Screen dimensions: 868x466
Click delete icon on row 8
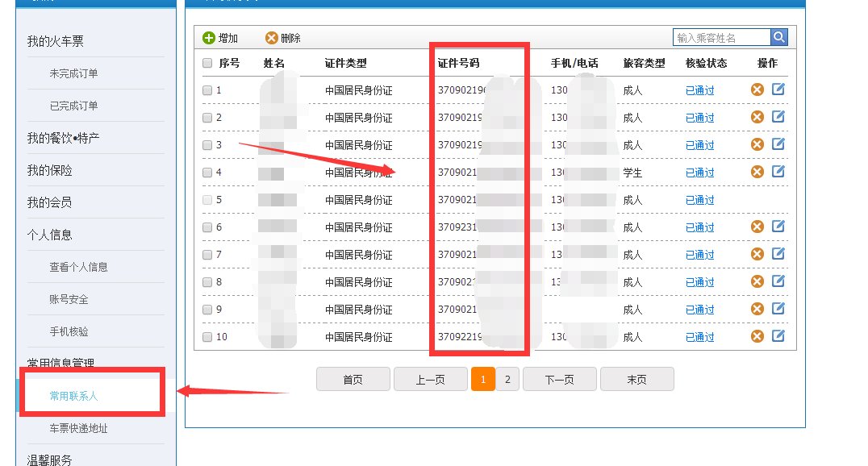coord(757,281)
